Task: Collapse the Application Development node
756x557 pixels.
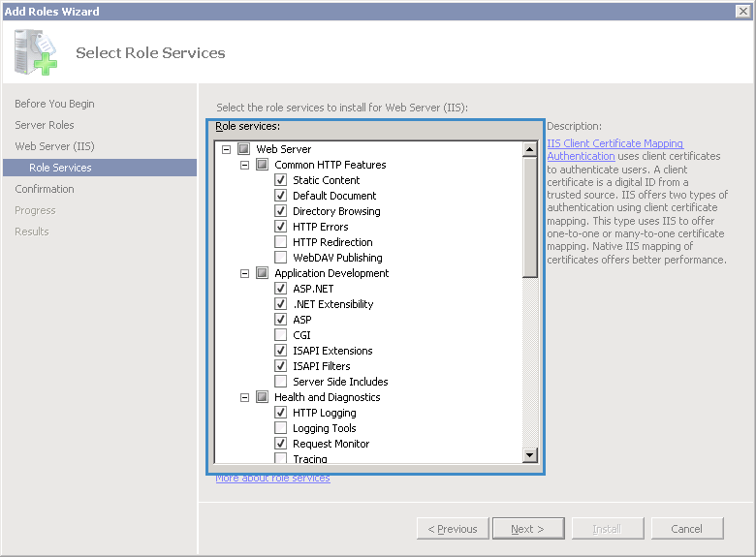Action: [244, 273]
